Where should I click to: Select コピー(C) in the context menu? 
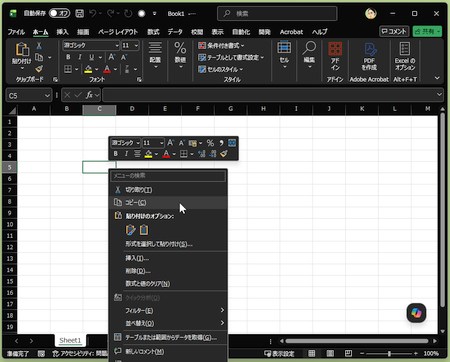point(169,202)
